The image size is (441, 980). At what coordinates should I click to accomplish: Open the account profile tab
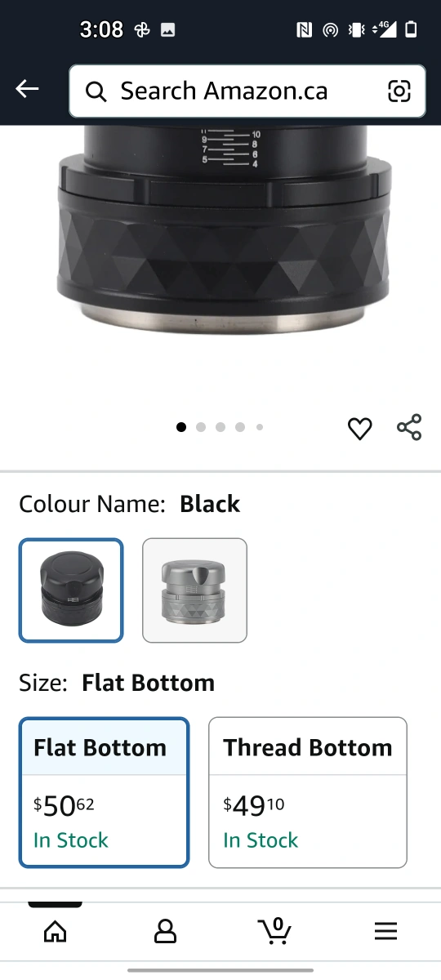pyautogui.click(x=165, y=931)
